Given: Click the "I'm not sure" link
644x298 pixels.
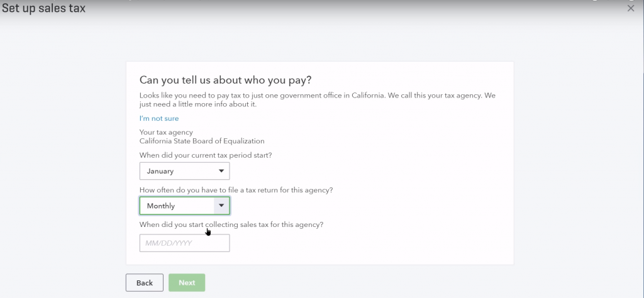Looking at the screenshot, I should (x=159, y=118).
